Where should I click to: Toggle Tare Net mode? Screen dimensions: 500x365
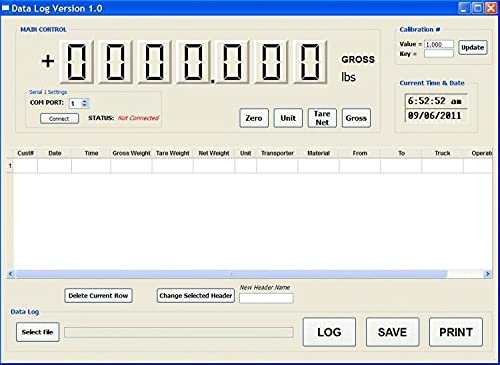pos(322,118)
